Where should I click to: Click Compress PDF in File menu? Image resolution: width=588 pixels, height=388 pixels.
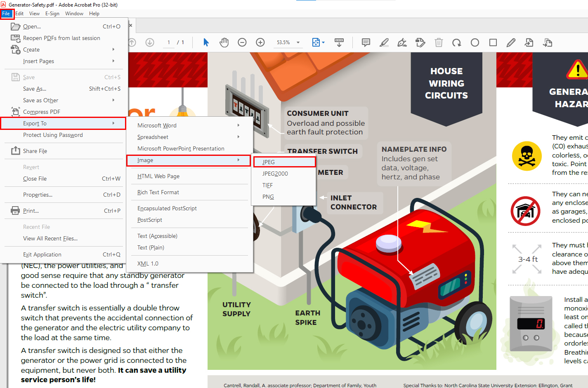click(42, 112)
